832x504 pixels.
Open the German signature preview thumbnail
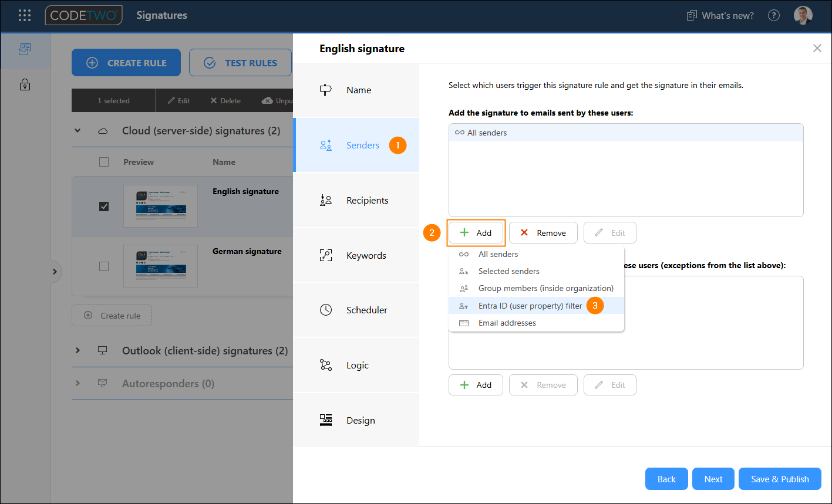click(160, 266)
